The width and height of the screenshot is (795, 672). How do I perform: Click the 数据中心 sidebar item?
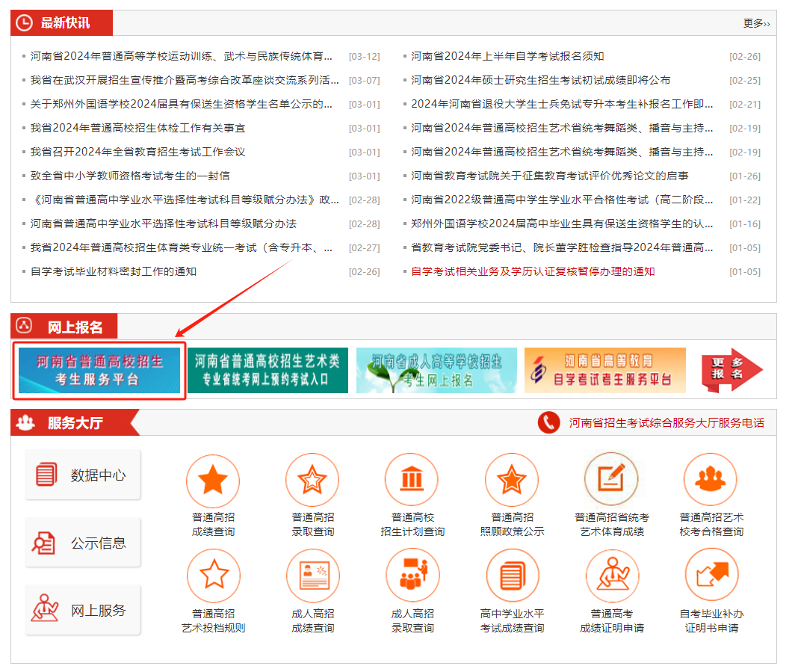tap(82, 474)
